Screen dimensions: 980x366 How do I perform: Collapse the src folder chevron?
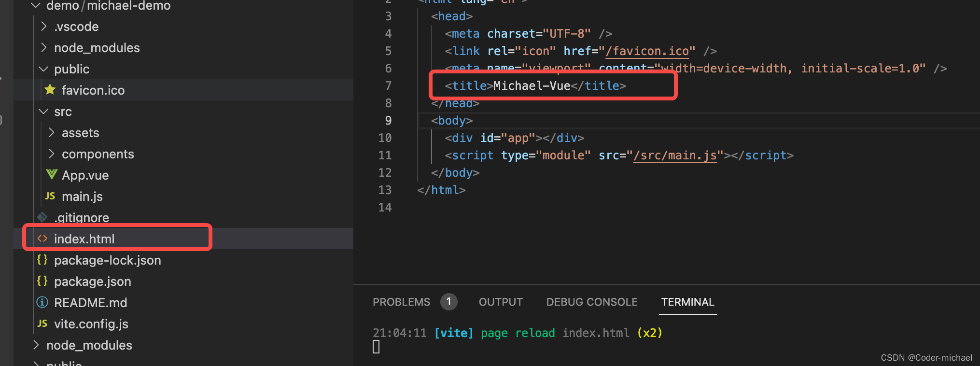coord(43,112)
